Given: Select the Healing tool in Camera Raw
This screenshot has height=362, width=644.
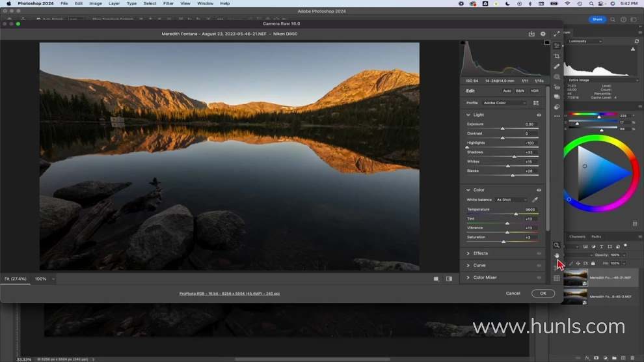Looking at the screenshot, I should [x=557, y=66].
